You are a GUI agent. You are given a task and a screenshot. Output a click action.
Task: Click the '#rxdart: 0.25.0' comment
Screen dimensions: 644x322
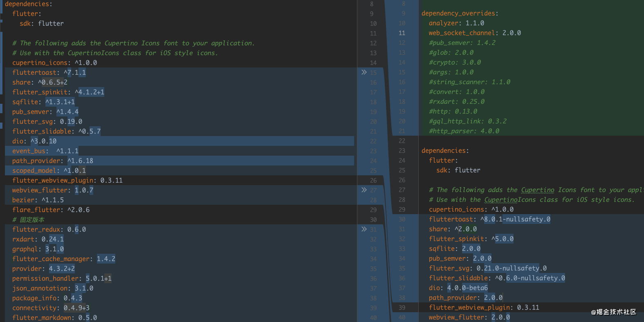[457, 101]
